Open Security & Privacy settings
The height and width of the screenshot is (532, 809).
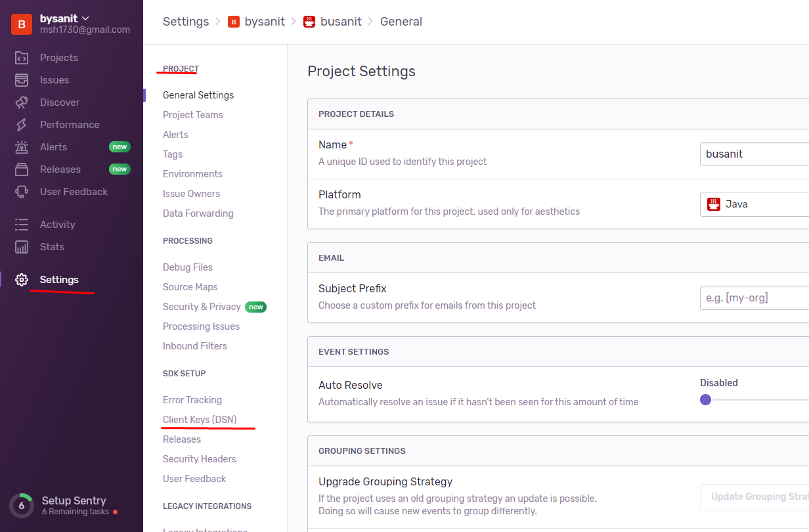tap(202, 307)
